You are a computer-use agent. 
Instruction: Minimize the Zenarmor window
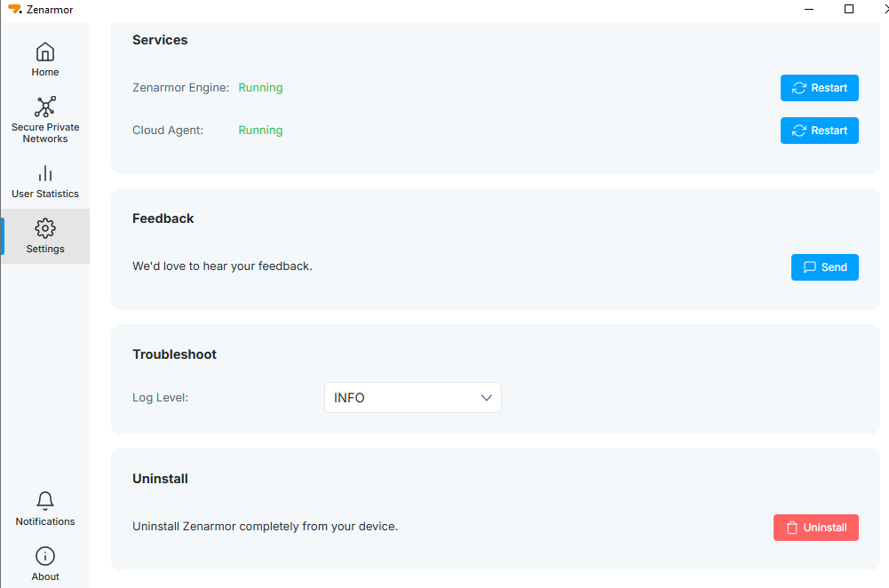click(809, 9)
